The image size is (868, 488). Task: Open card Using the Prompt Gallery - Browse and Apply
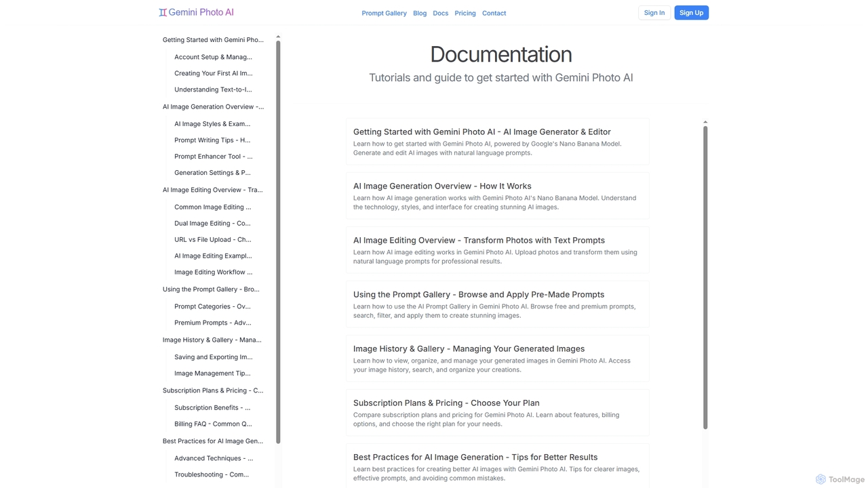click(x=497, y=304)
